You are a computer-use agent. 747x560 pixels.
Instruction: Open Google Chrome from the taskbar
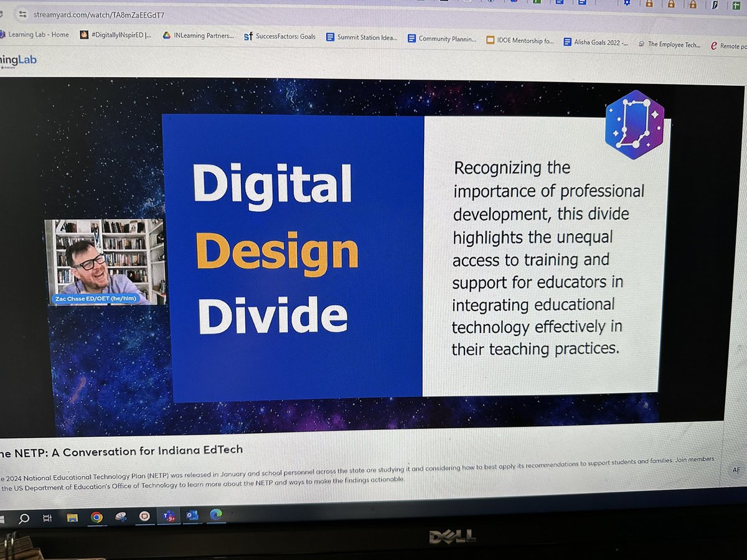coord(96,516)
